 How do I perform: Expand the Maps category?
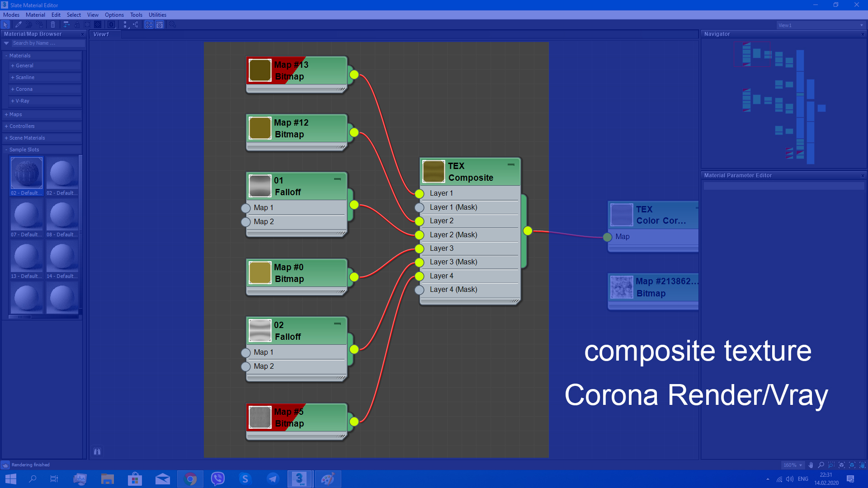[x=15, y=114]
